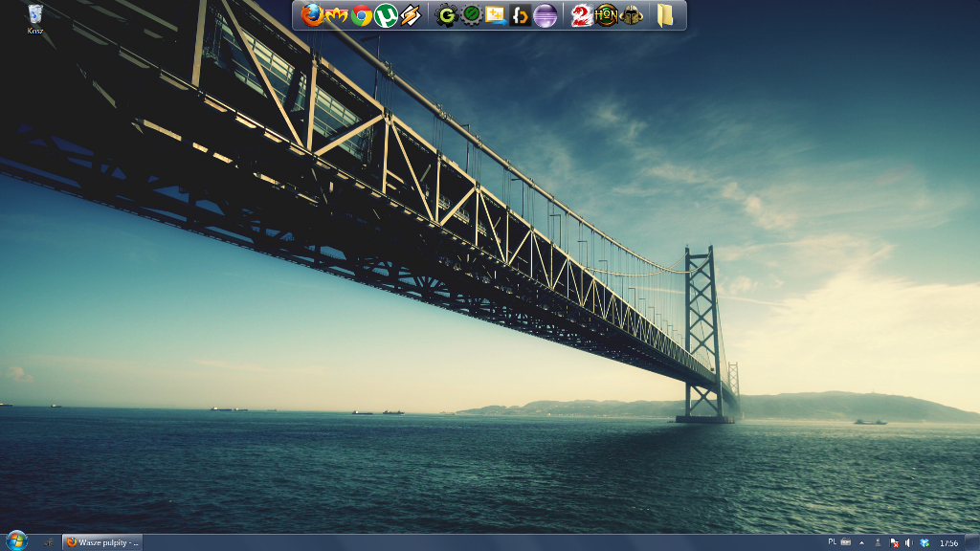Switch to the Wasze pulpity Firefox window

point(102,542)
